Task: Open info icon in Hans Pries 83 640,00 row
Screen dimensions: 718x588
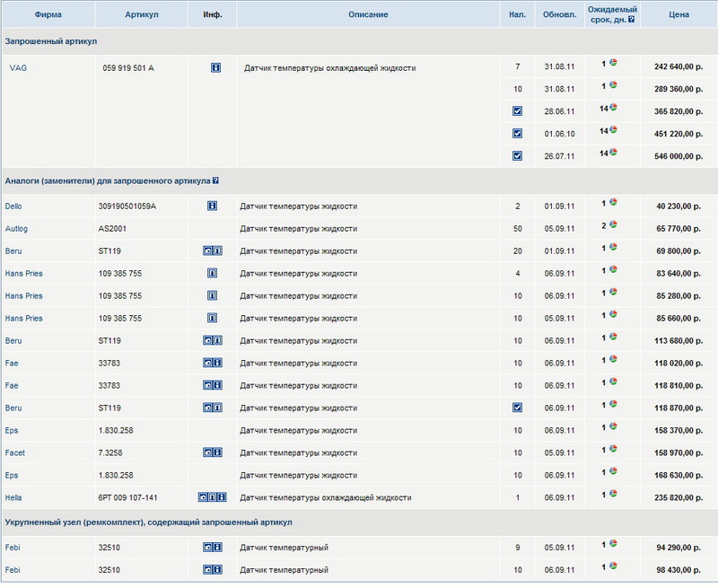Action: [212, 274]
